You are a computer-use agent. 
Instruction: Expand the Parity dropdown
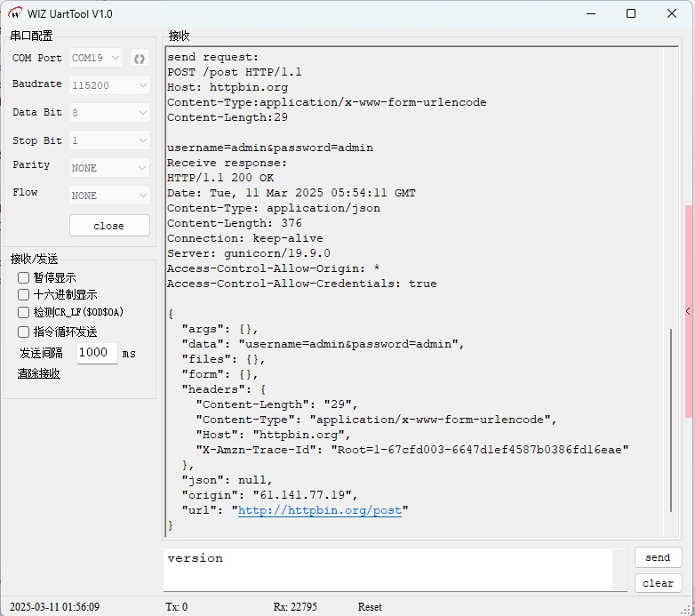(x=109, y=168)
